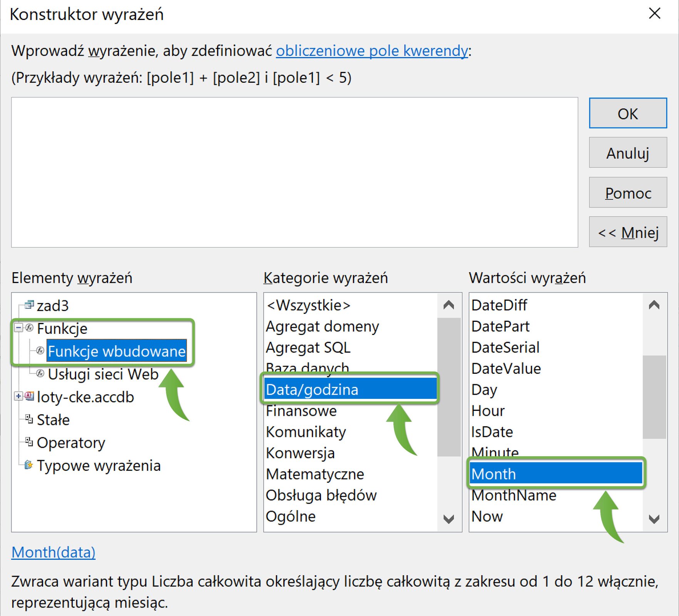Expand the loty-cke.accdb tree node
This screenshot has width=679, height=616.
[18, 396]
